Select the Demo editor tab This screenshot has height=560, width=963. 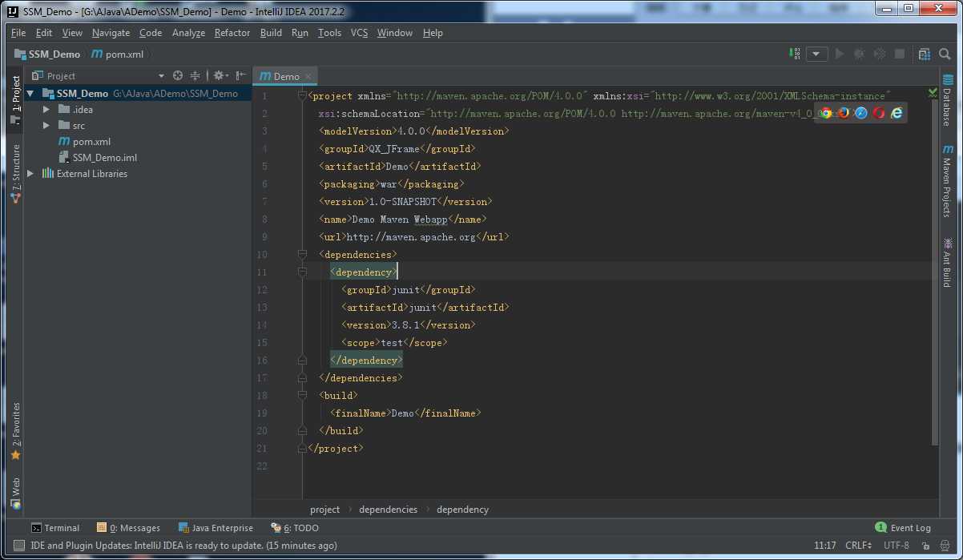pyautogui.click(x=284, y=76)
